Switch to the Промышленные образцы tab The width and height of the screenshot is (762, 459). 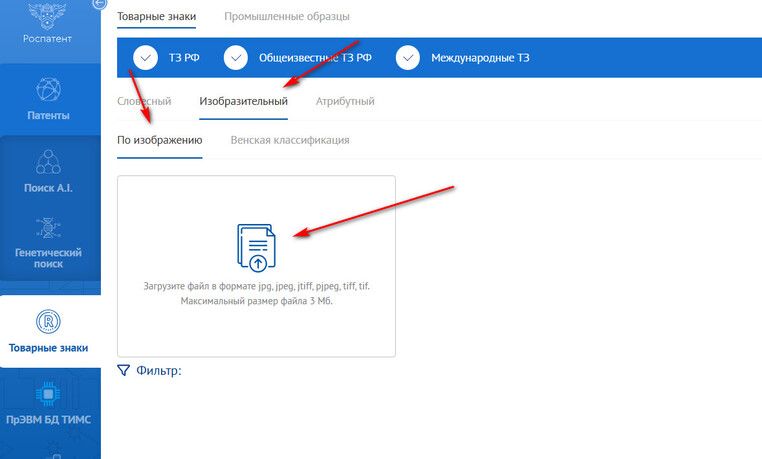click(287, 16)
